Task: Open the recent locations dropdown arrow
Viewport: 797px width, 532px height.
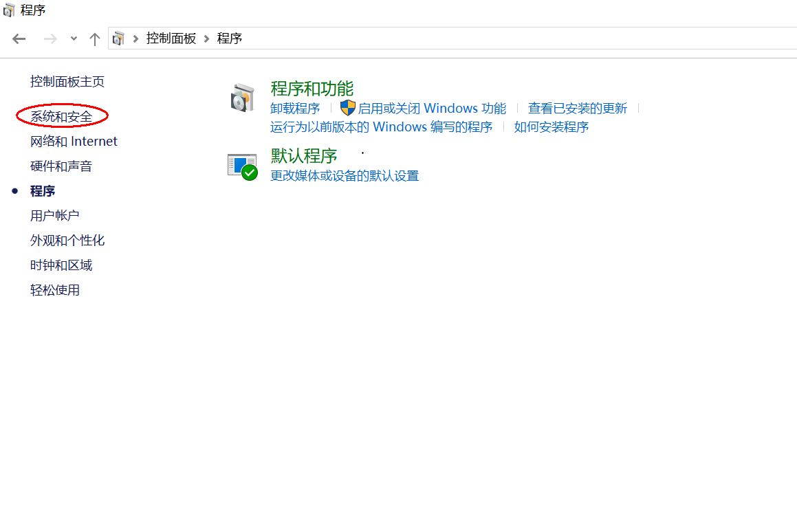Action: click(x=74, y=38)
